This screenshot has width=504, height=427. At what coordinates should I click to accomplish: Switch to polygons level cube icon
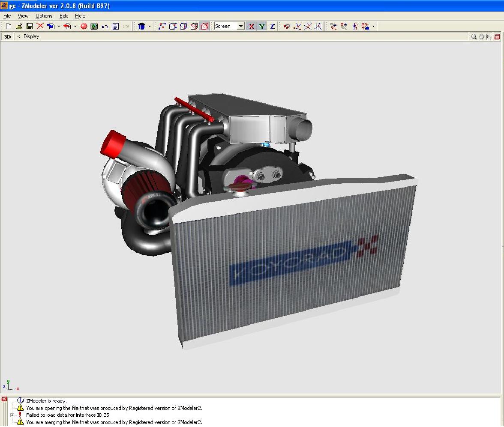pyautogui.click(x=183, y=27)
